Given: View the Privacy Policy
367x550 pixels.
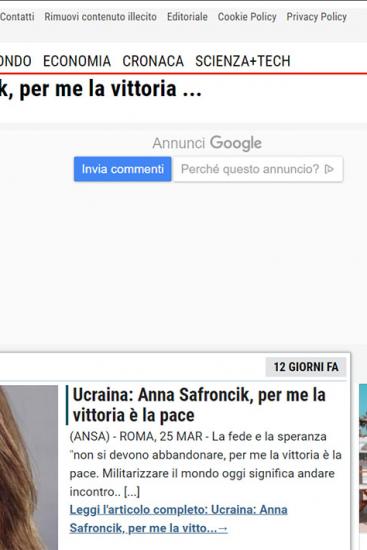Looking at the screenshot, I should (316, 16).
